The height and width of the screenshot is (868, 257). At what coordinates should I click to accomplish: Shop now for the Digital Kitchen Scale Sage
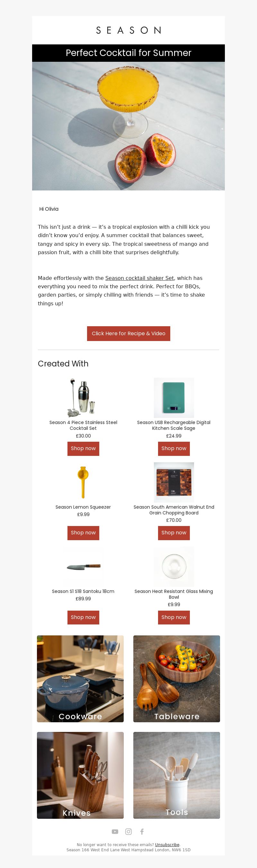click(174, 448)
